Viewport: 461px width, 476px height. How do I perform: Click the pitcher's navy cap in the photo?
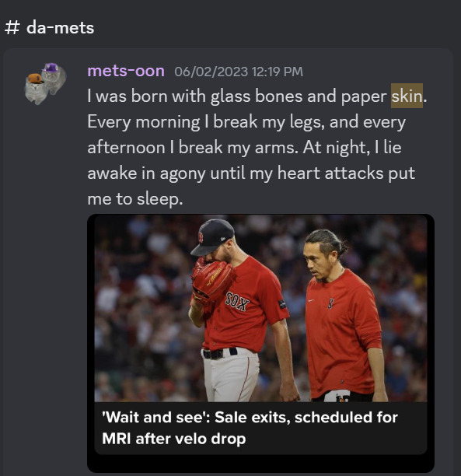212,236
